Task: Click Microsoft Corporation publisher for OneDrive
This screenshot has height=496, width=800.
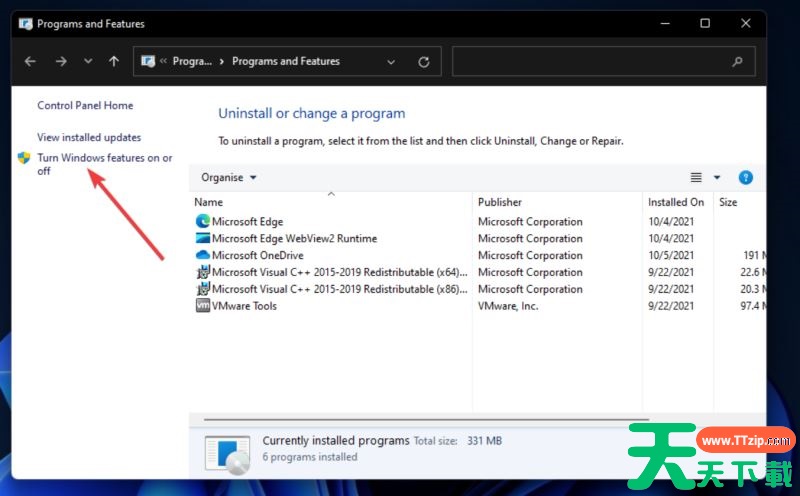Action: pos(530,255)
